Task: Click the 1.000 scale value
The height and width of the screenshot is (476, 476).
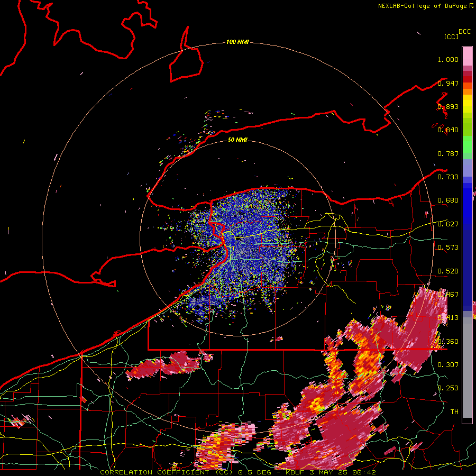Action: (x=448, y=59)
